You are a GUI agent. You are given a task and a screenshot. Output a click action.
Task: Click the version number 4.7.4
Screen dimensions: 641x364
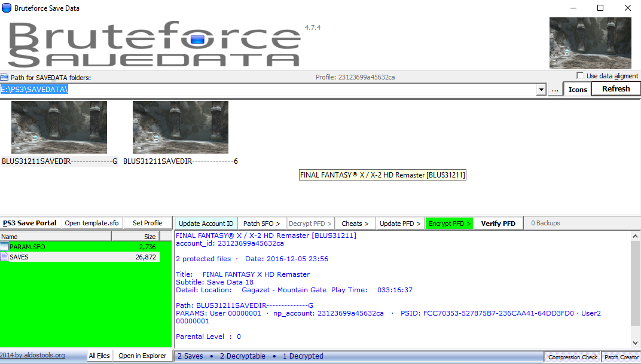point(313,27)
